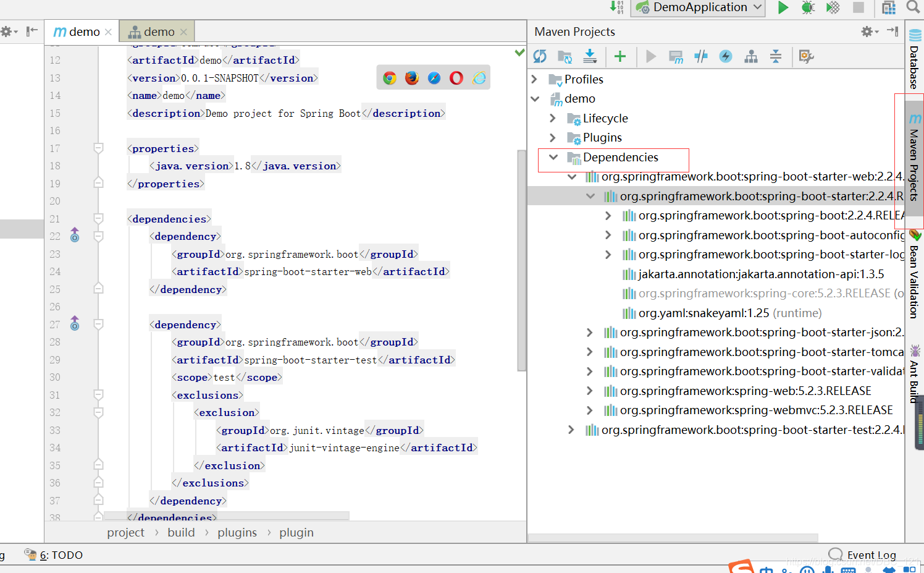Click 'project' breadcrumb

click(x=125, y=533)
